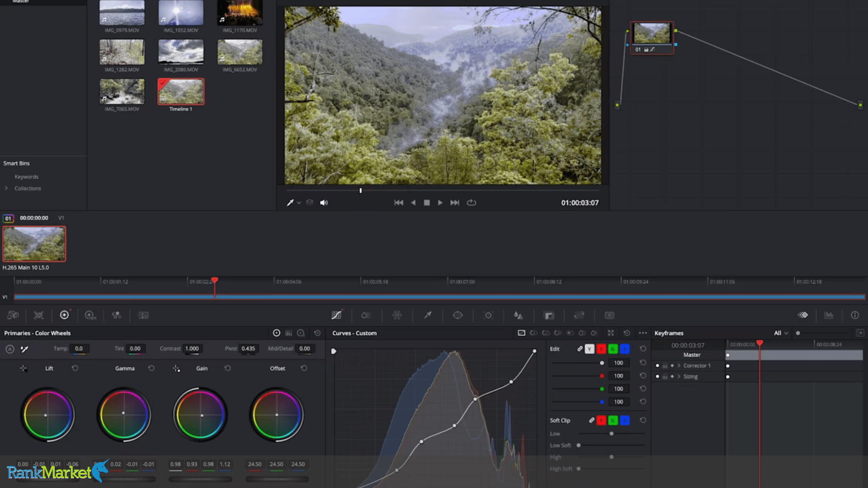Viewport: 868px width, 488px height.
Task: Open the RGB Mixer palette
Action: click(116, 315)
